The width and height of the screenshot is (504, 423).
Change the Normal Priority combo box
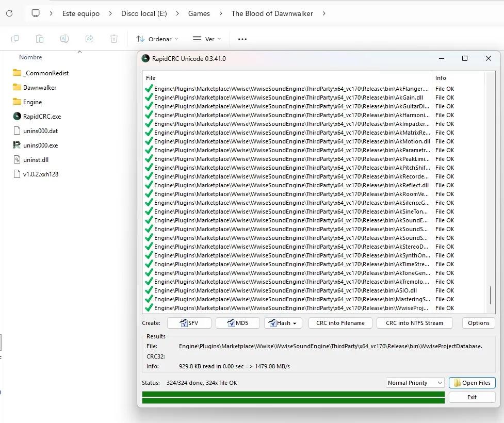click(415, 383)
